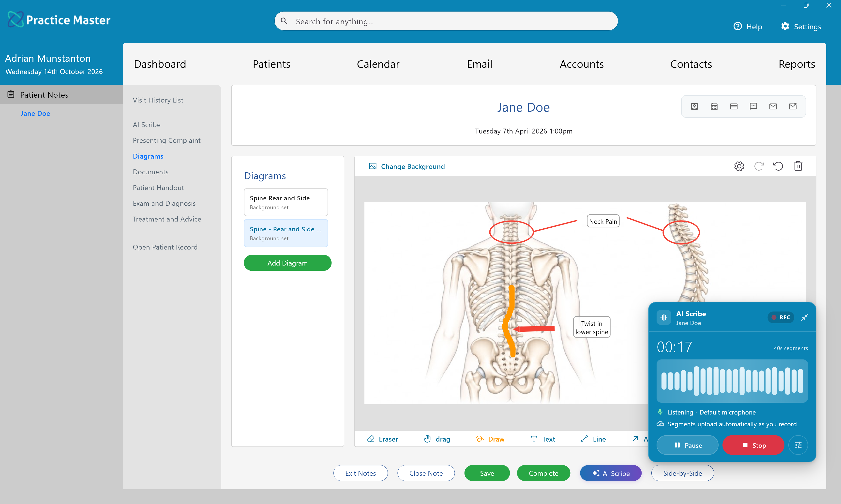Click the AI Scribe waveform logo icon
The height and width of the screenshot is (504, 841).
tap(664, 318)
